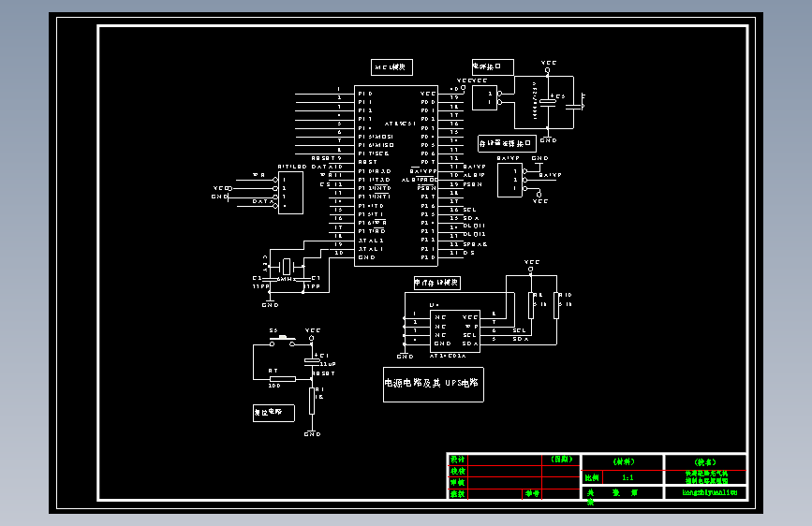Click the 1:1 scale value in title block
Viewport: 812px width, 526px height.
pos(627,477)
